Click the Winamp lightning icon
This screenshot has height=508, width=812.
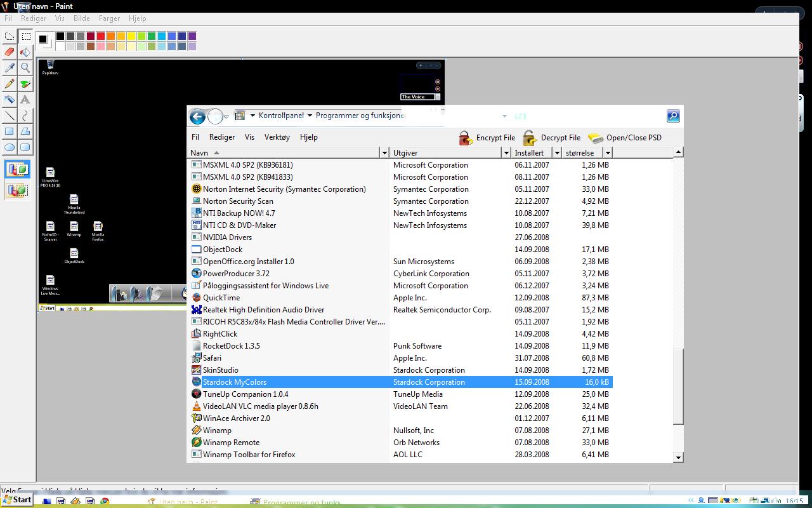point(197,431)
